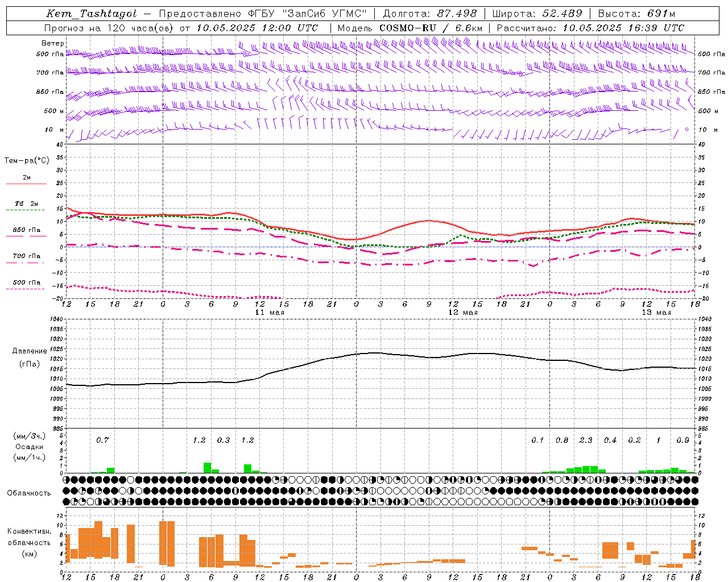Click the 700 гПа entry in temperature legend

coord(27,256)
